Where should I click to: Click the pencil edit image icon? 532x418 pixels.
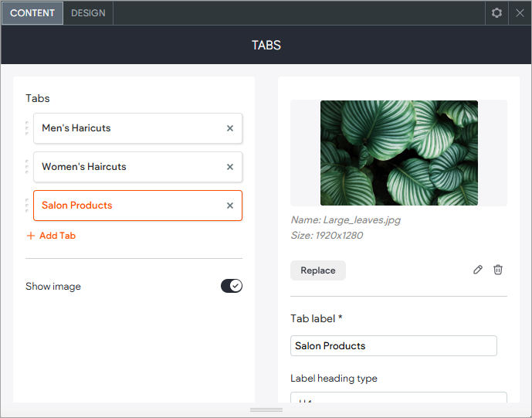(x=478, y=270)
